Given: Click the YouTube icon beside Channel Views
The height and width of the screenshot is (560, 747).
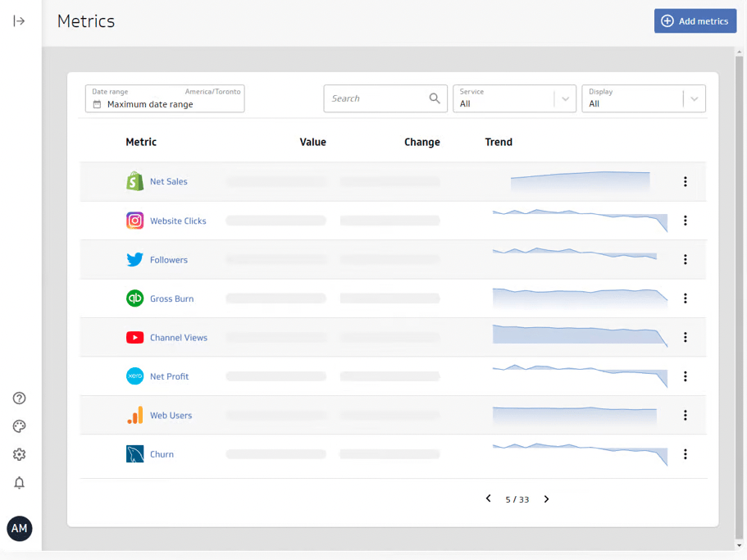Looking at the screenshot, I should [x=135, y=338].
